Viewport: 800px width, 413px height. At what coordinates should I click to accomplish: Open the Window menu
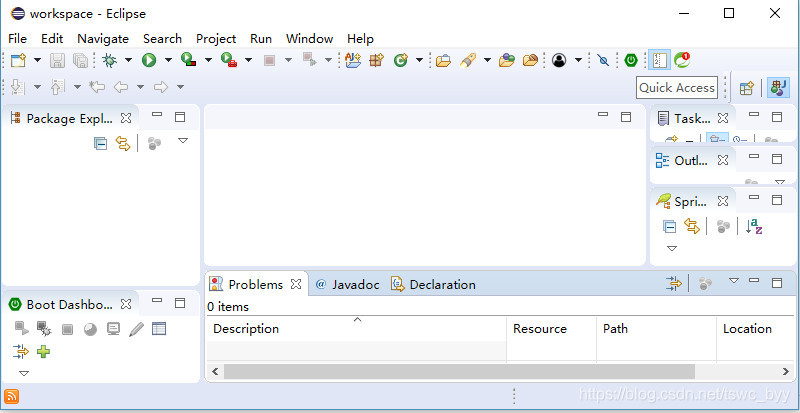tap(309, 39)
